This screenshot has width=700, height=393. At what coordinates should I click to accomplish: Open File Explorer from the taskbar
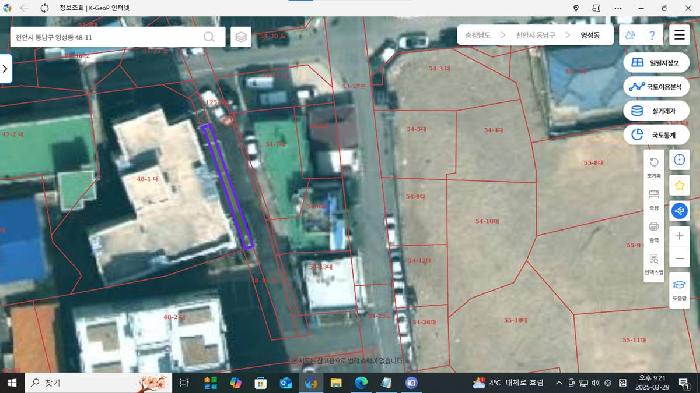(x=336, y=383)
